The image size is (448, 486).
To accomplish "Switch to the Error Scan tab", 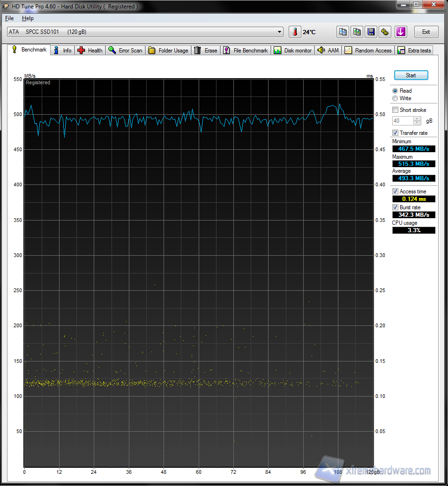I will 125,51.
